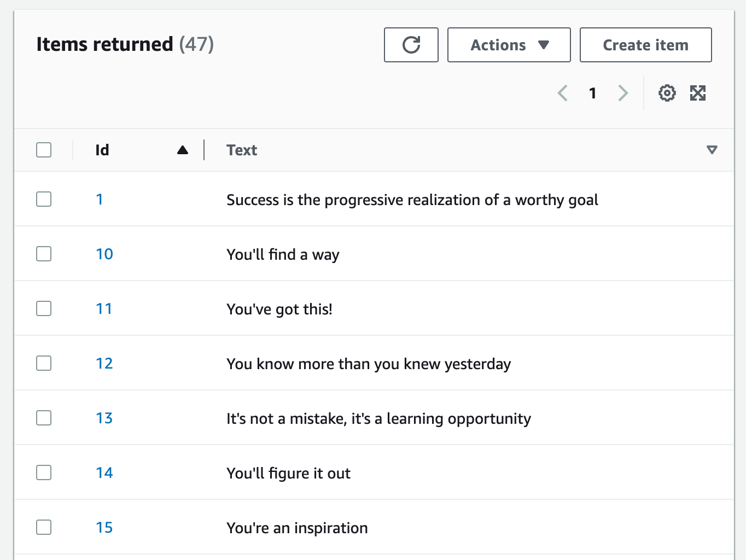
Task: Refresh the returned items list
Action: tap(411, 45)
